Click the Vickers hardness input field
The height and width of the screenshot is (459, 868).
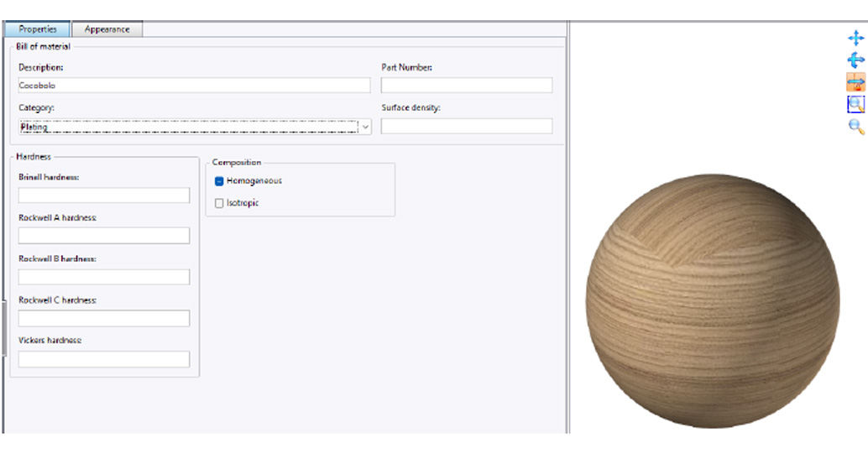tap(104, 359)
